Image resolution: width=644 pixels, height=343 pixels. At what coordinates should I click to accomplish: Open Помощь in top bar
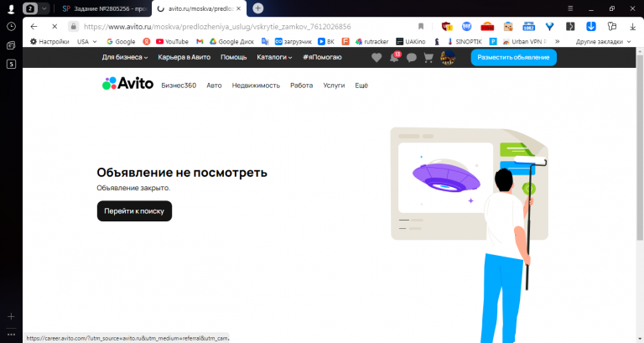(x=234, y=58)
